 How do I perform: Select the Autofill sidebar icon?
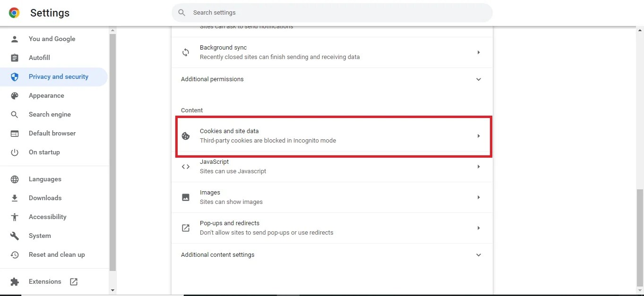point(15,58)
